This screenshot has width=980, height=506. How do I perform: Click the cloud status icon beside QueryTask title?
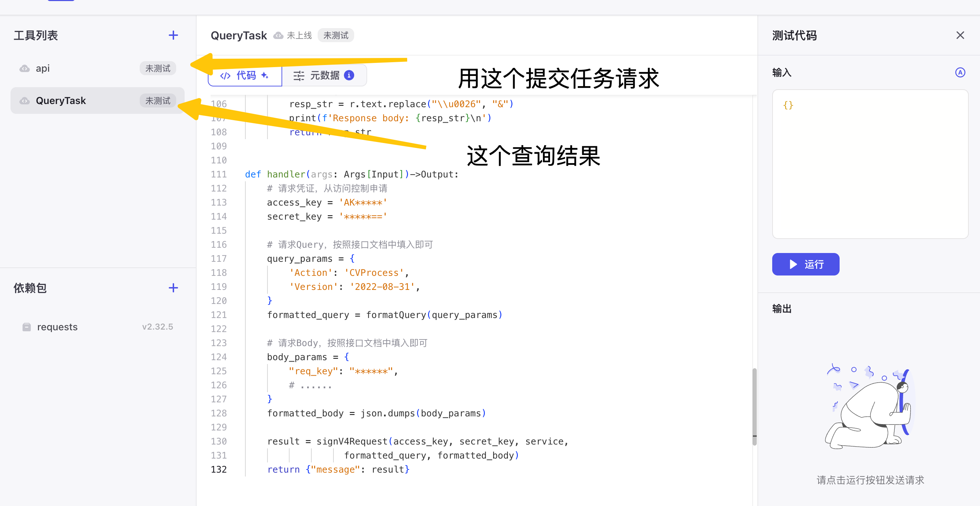click(278, 35)
